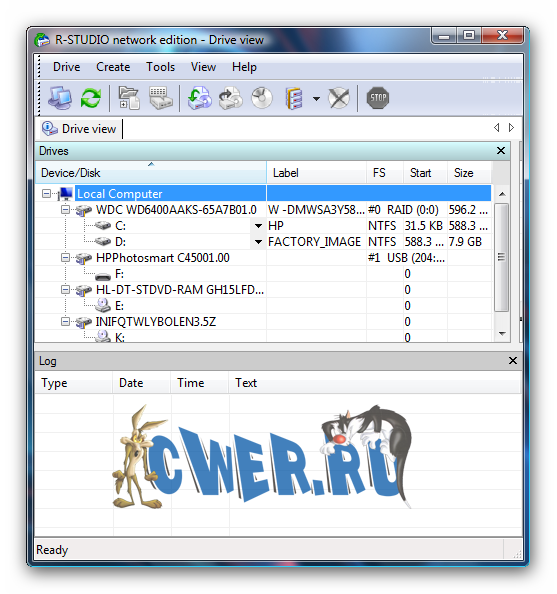
Task: Select the D: partition
Action: [120, 242]
